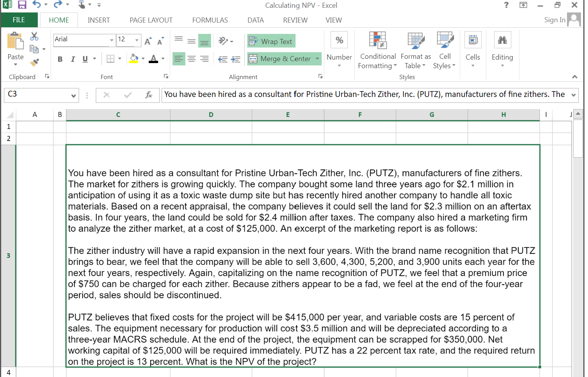588x377 pixels.
Task: Open the Font dialog launcher
Action: 166,76
